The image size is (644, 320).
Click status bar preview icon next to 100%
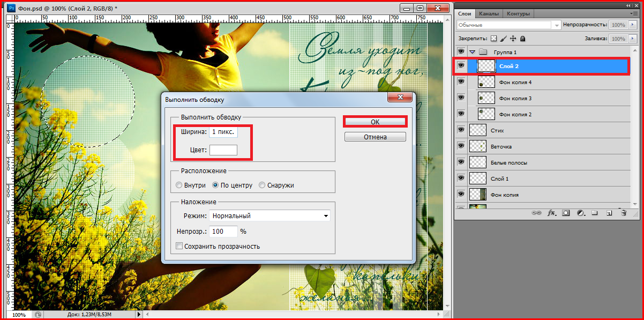coord(38,315)
